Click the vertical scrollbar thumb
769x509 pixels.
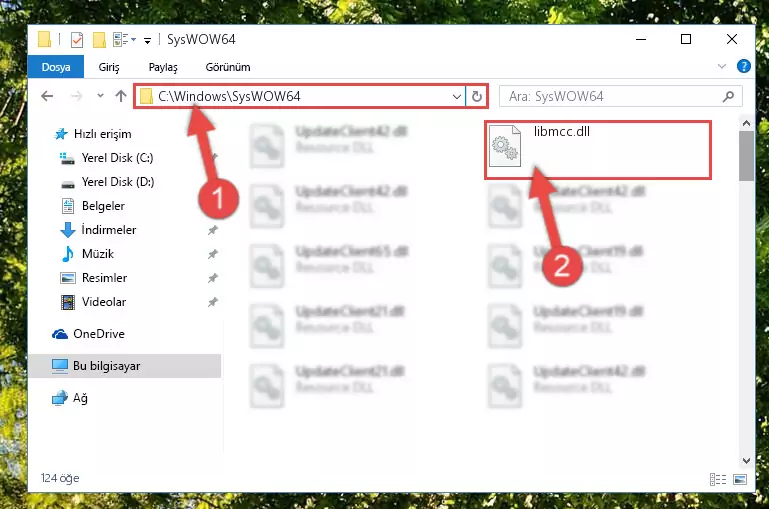(x=746, y=155)
